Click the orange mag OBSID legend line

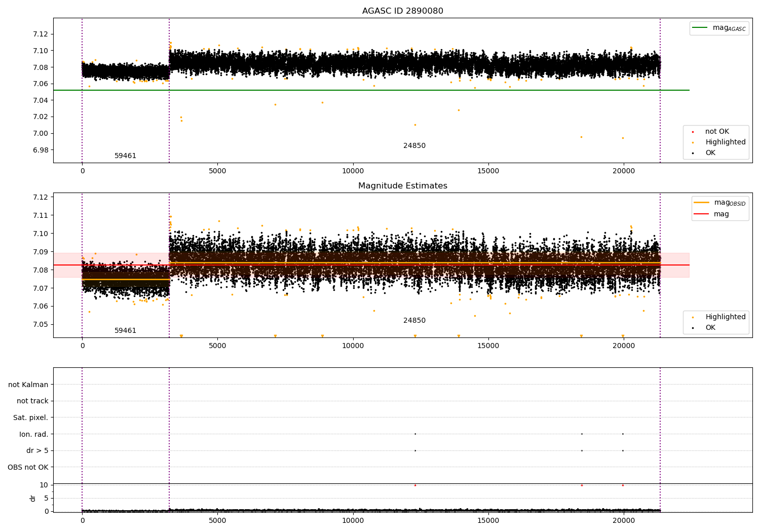(702, 203)
